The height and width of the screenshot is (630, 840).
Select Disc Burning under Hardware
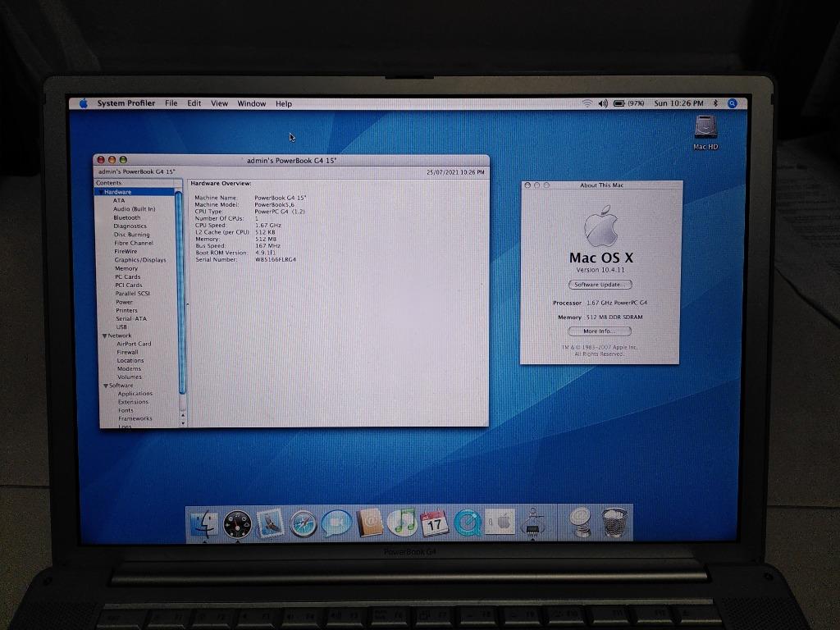point(132,235)
